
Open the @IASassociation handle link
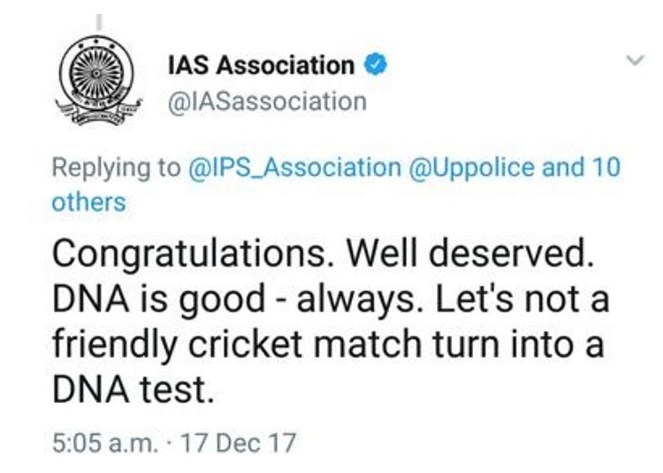[267, 102]
